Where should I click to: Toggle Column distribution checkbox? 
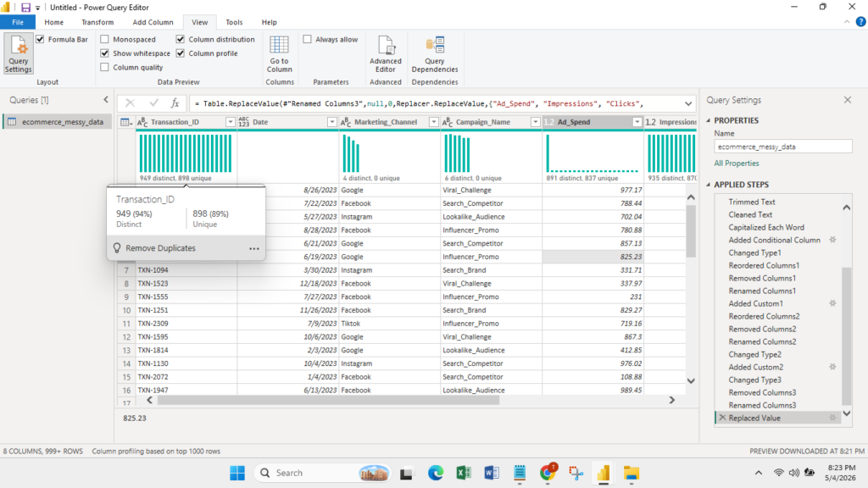[x=181, y=39]
